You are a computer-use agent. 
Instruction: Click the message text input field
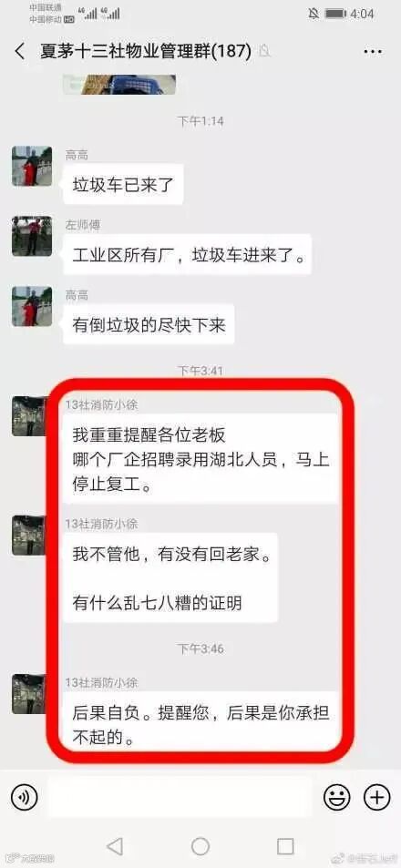click(x=179, y=797)
